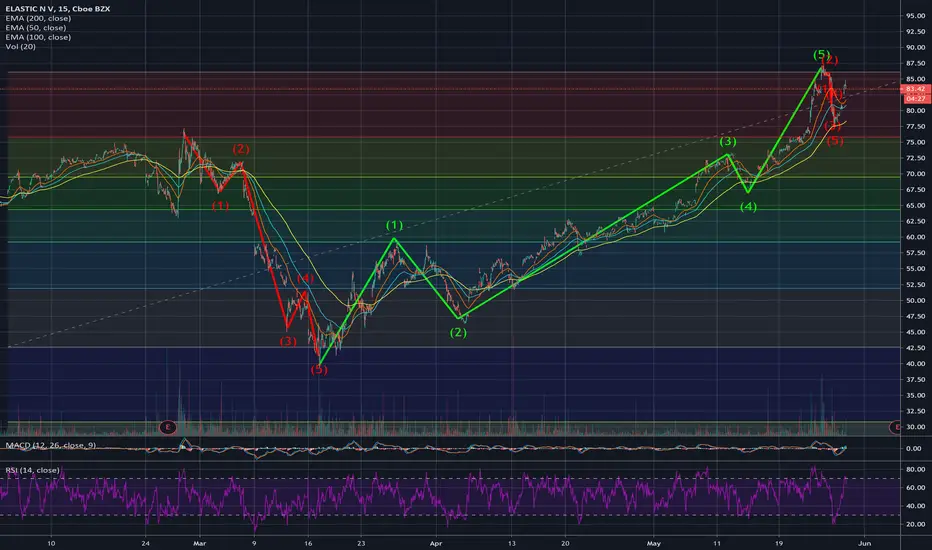Click the 42.50 price axis label
Screen dimensions: 932x550
coord(915,348)
